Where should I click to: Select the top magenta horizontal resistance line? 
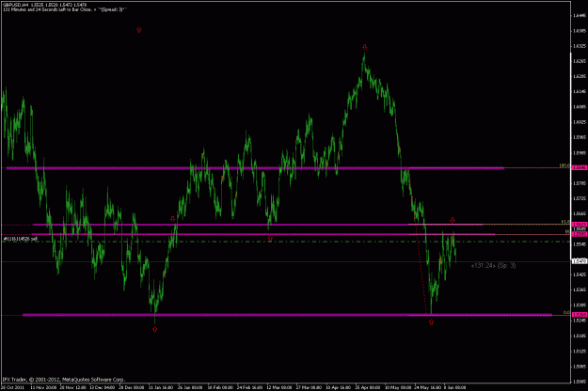[255, 168]
